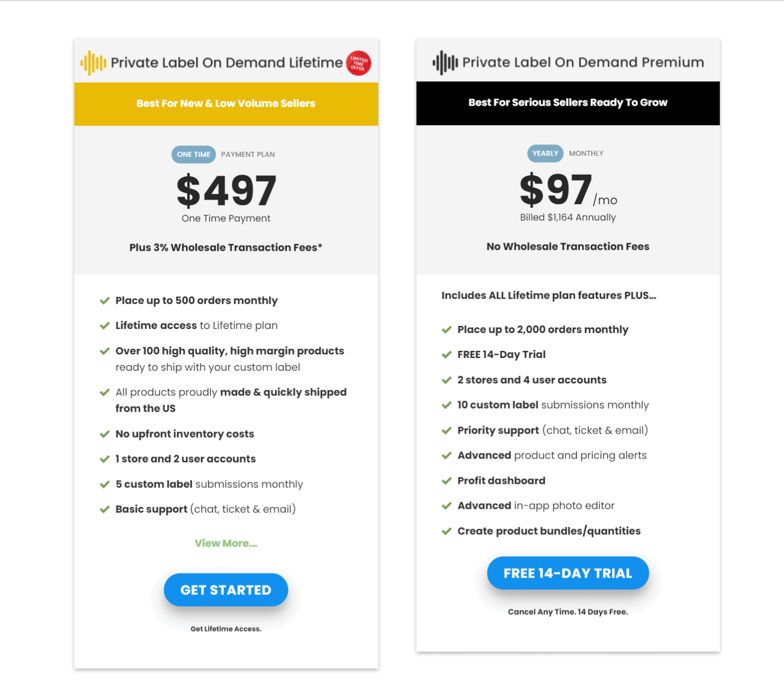The width and height of the screenshot is (784, 690).
Task: Expand features with 'View More...'
Action: (x=226, y=543)
